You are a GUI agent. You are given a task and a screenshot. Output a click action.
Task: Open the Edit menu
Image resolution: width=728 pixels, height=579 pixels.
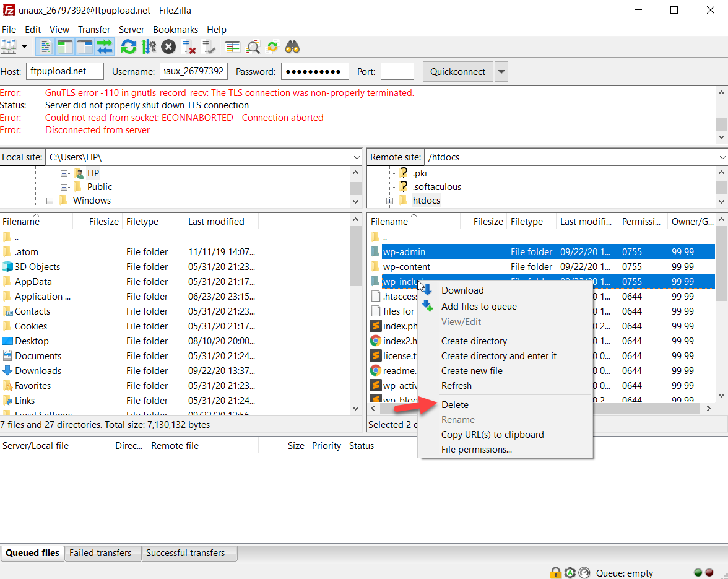coord(33,29)
